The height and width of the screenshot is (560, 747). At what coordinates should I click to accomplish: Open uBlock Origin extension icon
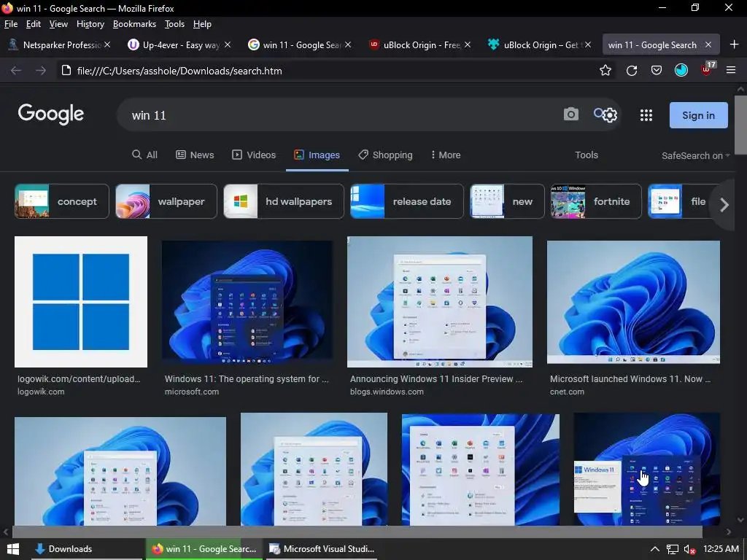pos(706,71)
